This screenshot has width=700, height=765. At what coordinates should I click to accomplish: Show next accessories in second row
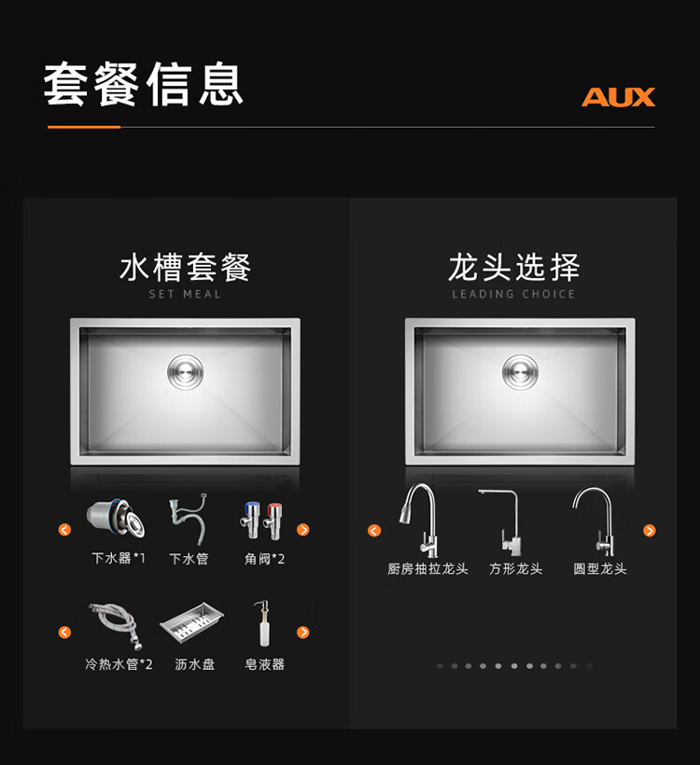tap(302, 633)
